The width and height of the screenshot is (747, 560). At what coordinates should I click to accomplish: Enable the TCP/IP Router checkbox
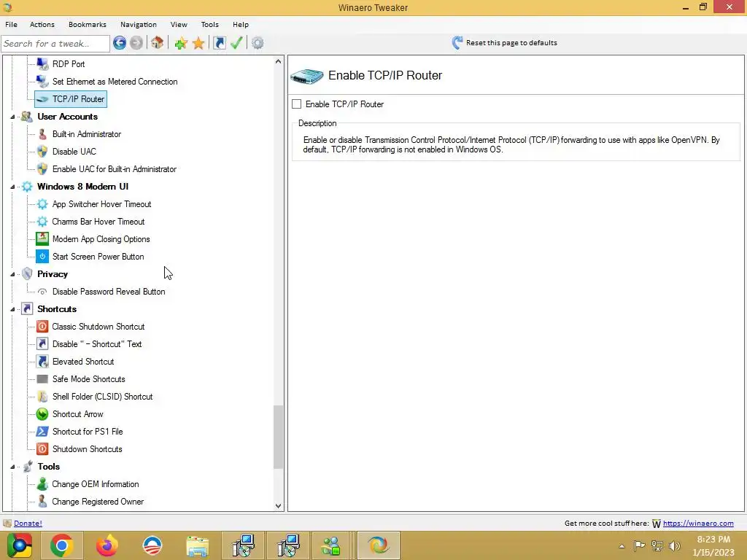[x=296, y=104]
